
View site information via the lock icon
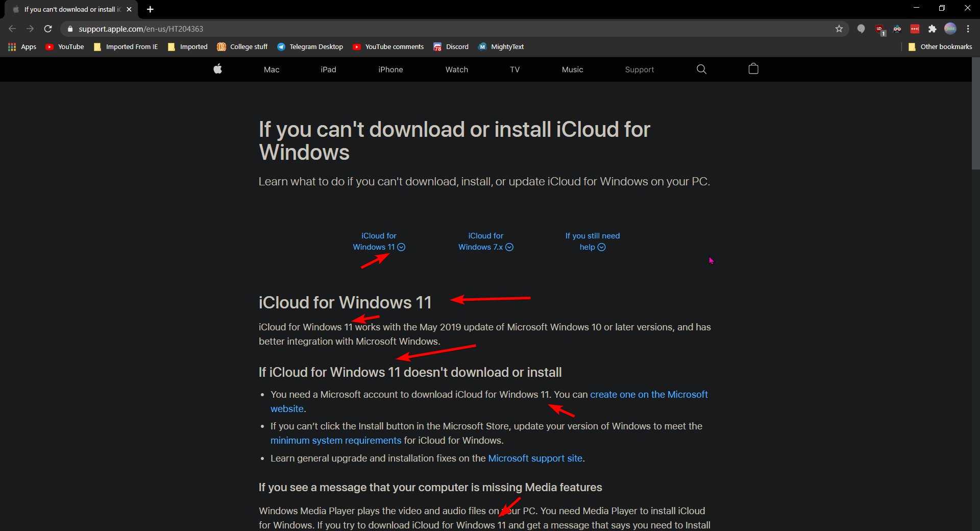click(70, 29)
